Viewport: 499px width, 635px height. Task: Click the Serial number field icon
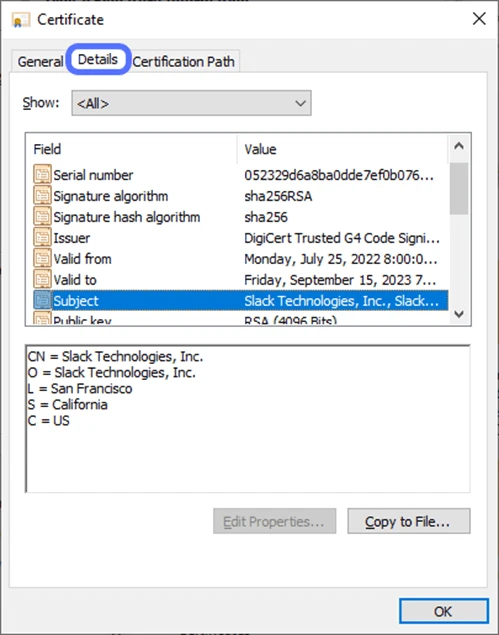pyautogui.click(x=42, y=175)
